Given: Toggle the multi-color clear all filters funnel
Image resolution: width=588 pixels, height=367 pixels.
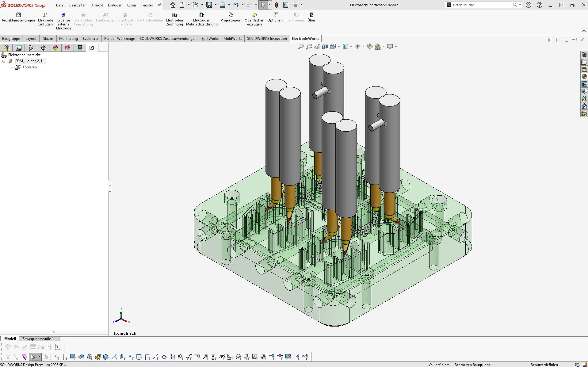Looking at the screenshot, I should coord(25,357).
